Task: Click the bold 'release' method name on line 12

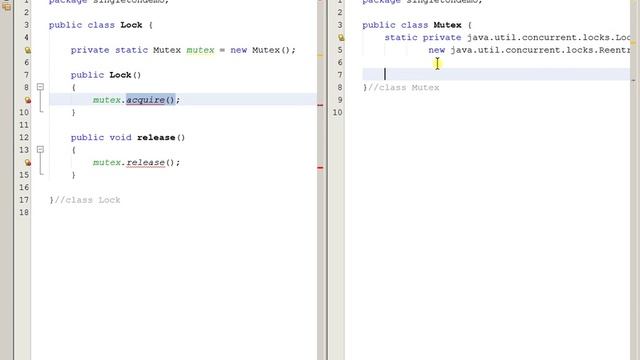Action: click(x=156, y=138)
